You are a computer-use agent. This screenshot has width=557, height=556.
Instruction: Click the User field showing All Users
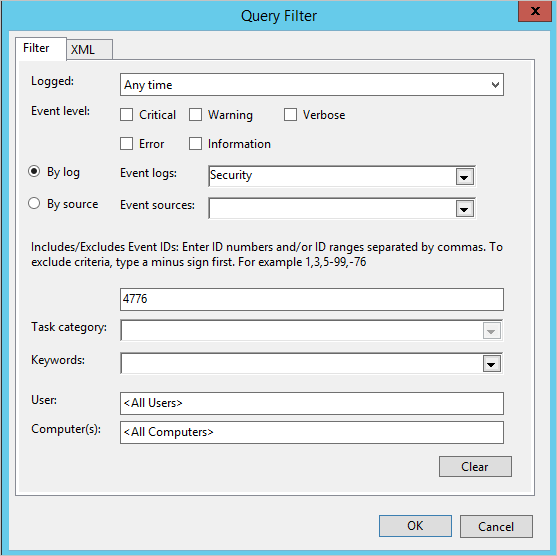coord(312,403)
